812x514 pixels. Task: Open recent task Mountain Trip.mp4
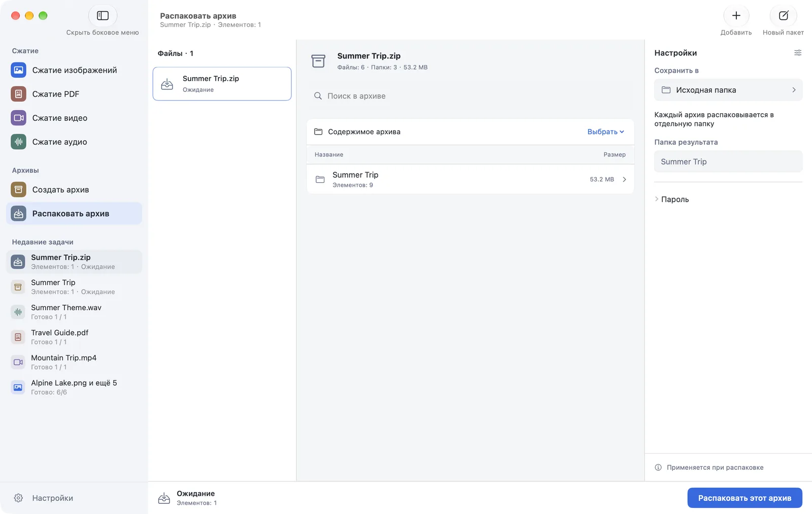coord(74,362)
